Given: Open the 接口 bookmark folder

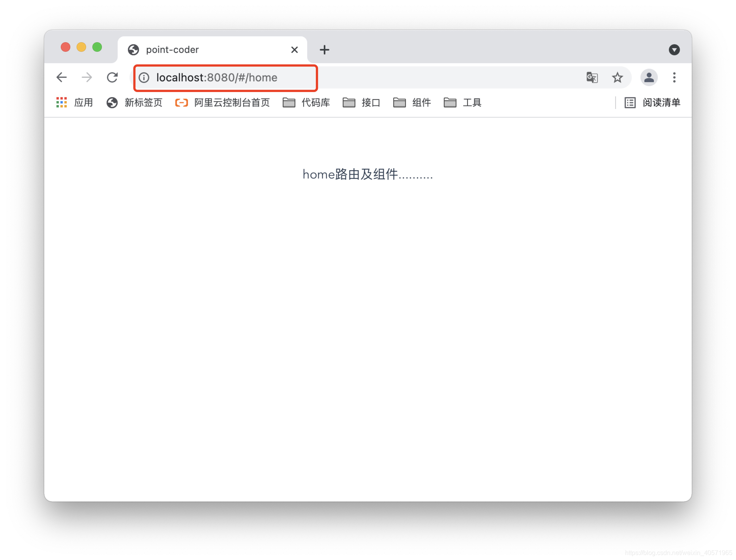Looking at the screenshot, I should [x=362, y=103].
